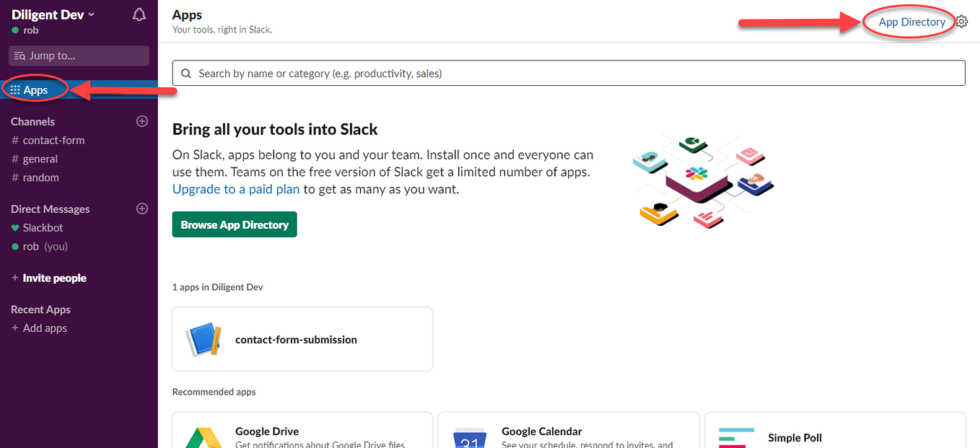
Task: Open the notifications bell icon
Action: [x=139, y=15]
